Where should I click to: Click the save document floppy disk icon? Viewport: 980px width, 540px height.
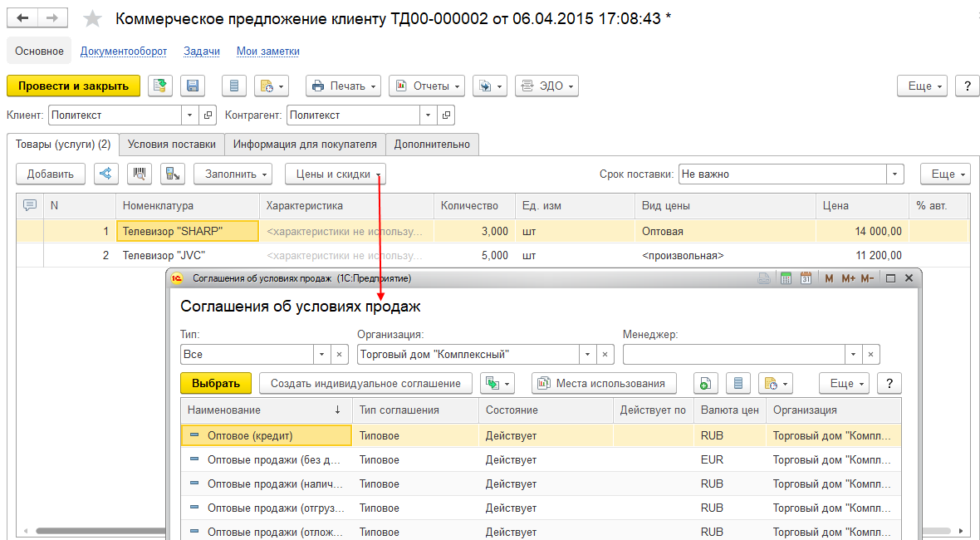coord(193,86)
